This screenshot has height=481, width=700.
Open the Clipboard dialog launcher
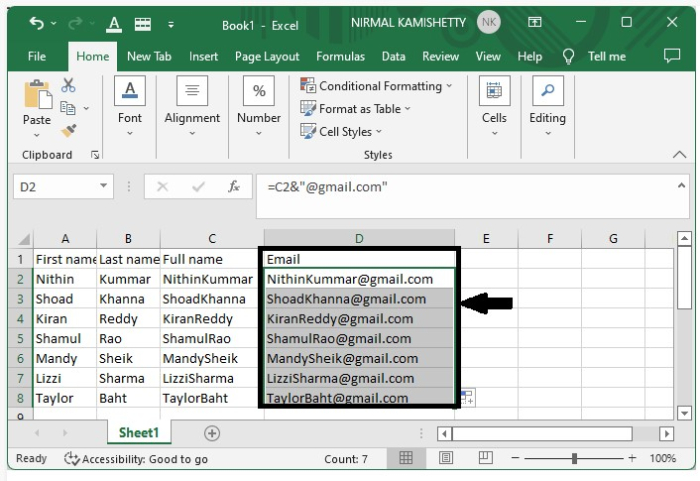pyautogui.click(x=95, y=155)
